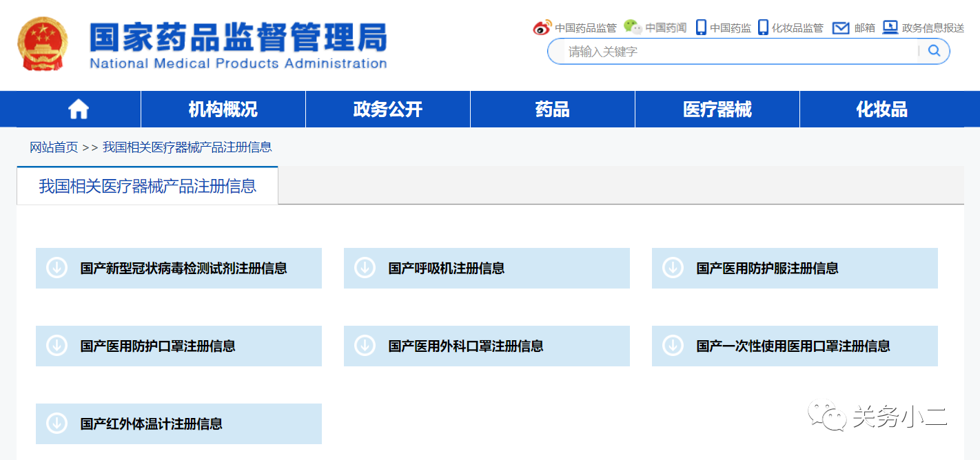This screenshot has width=980, height=460.
Task: Switch to 我国相关医疗器械产品注册信息 tab
Action: click(x=147, y=185)
